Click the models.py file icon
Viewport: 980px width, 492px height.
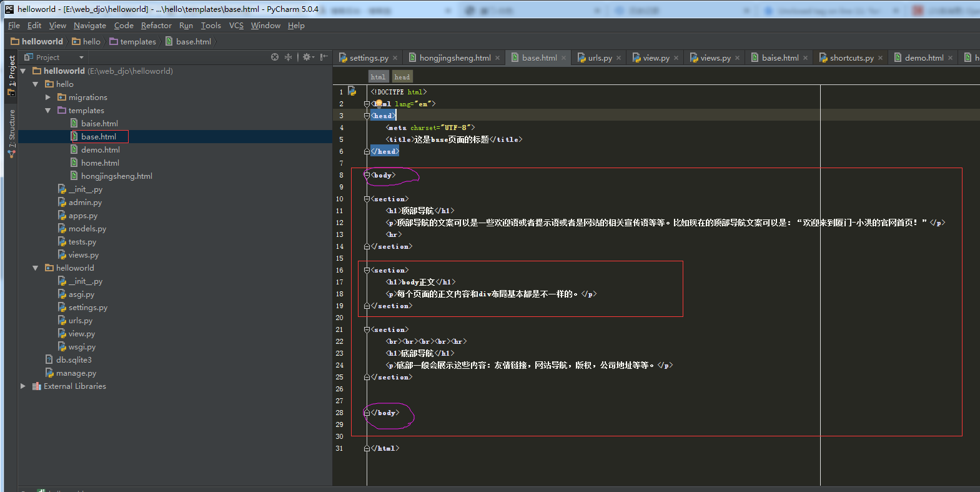62,229
